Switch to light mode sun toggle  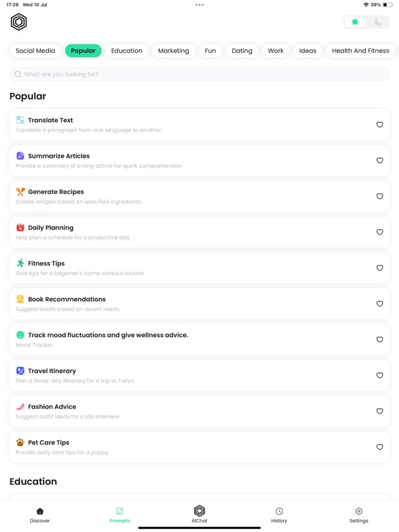(355, 22)
